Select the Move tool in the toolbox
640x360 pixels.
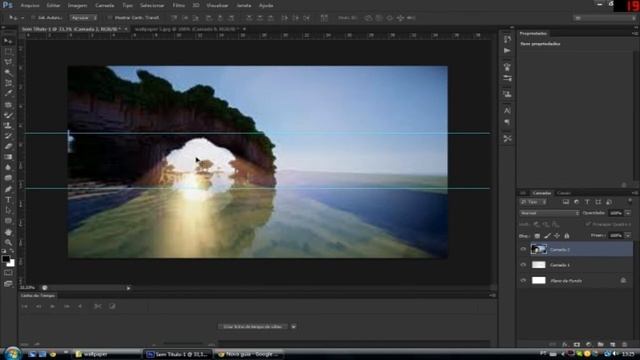tap(8, 41)
